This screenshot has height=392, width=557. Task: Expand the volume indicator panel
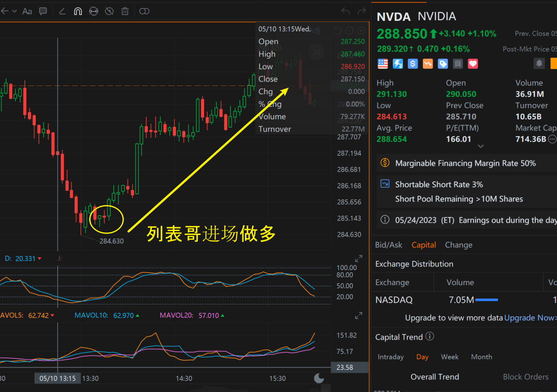(358, 315)
